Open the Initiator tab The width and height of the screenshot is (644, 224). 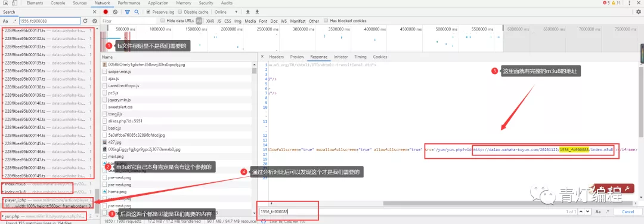[x=340, y=57]
